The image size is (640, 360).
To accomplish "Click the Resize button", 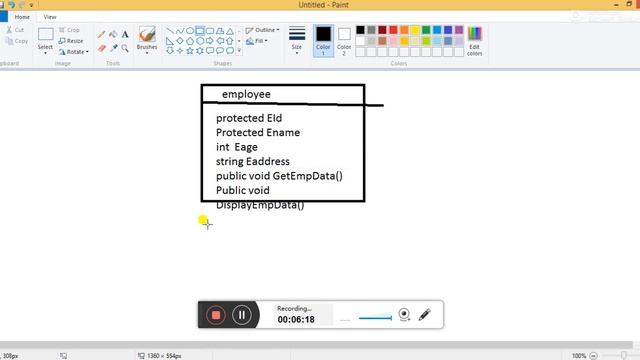I will (x=71, y=41).
